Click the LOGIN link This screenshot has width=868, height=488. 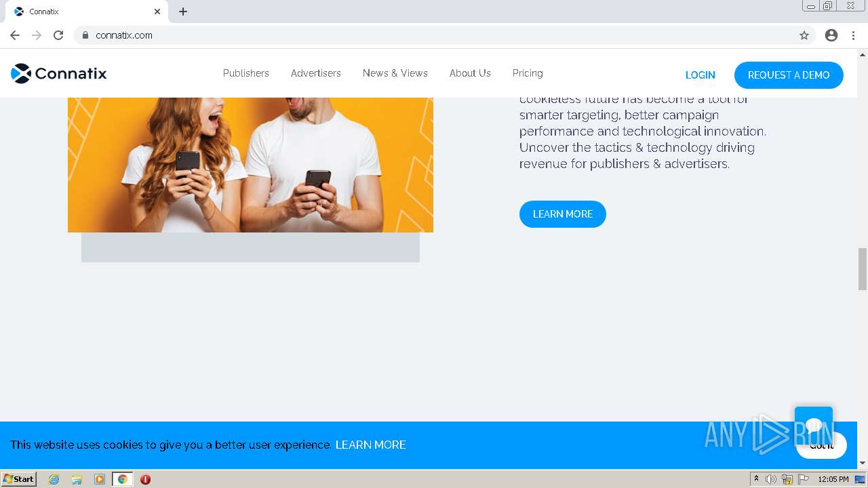[701, 75]
